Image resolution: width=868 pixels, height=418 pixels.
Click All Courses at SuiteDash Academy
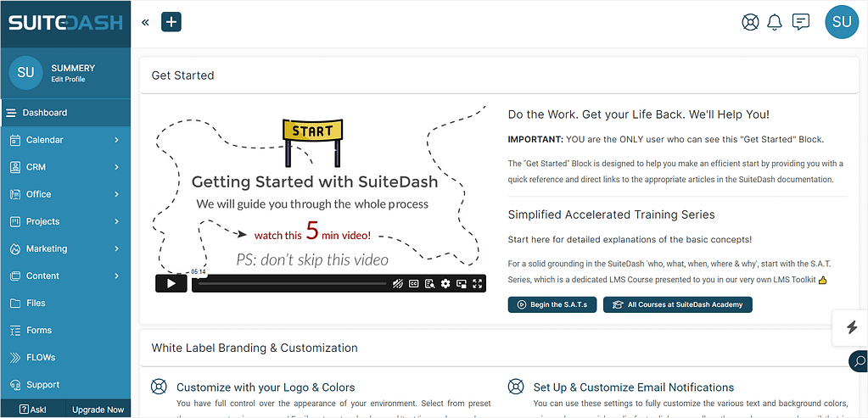click(x=678, y=304)
